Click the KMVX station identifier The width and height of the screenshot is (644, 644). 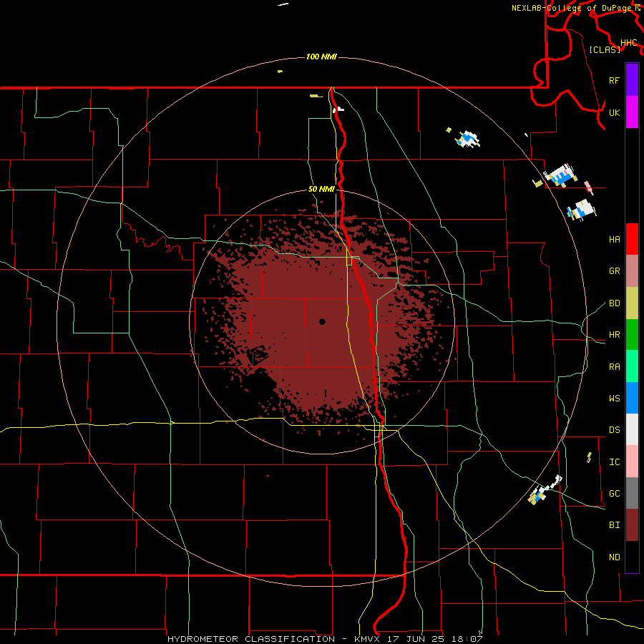369,639
